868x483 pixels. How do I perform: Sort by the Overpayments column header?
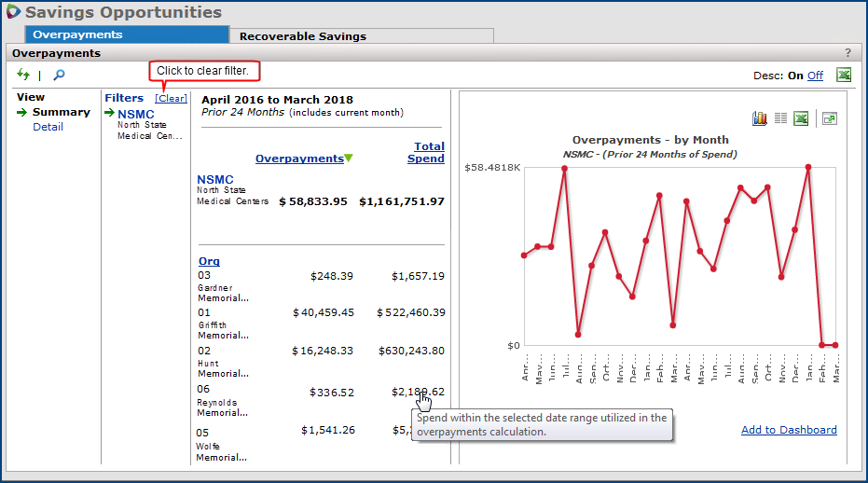pos(298,159)
